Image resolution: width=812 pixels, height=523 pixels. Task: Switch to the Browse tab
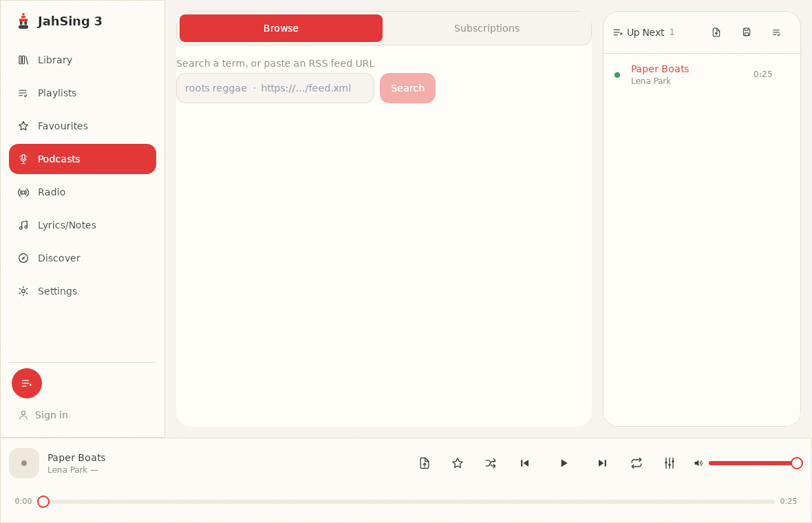click(x=281, y=28)
